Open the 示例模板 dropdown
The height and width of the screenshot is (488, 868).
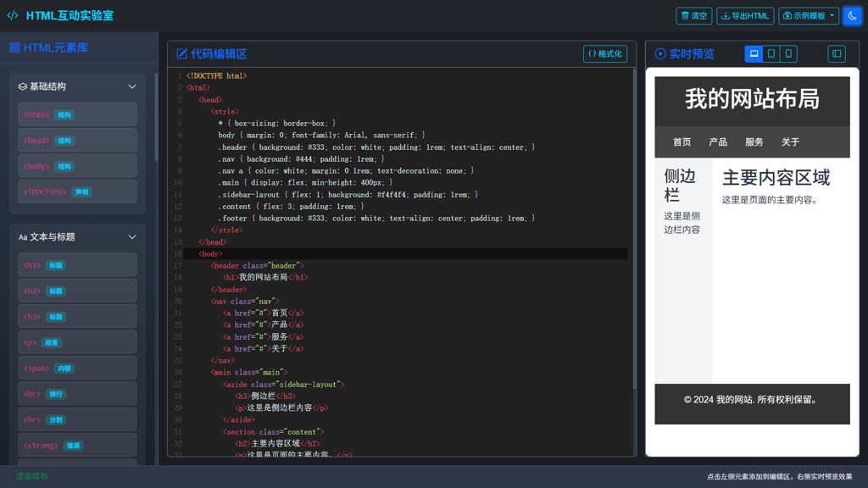coord(809,16)
